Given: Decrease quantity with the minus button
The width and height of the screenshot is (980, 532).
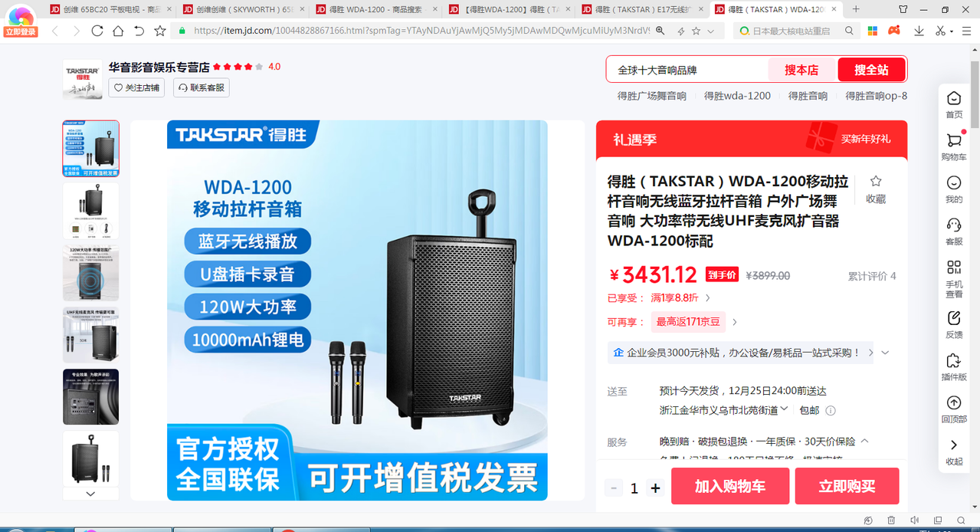Looking at the screenshot, I should point(614,488).
